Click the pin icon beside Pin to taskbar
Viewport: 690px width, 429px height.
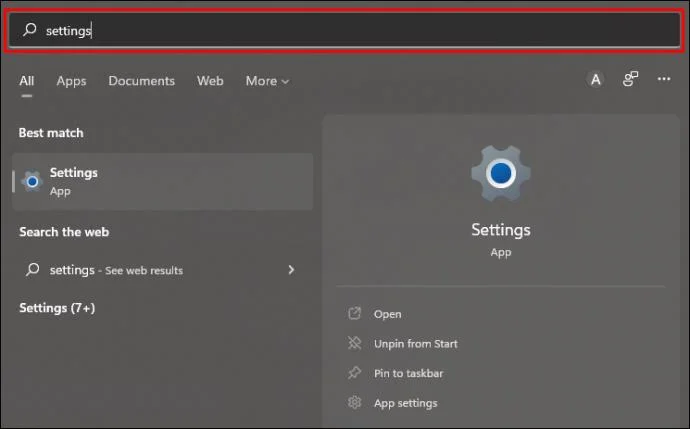[355, 373]
